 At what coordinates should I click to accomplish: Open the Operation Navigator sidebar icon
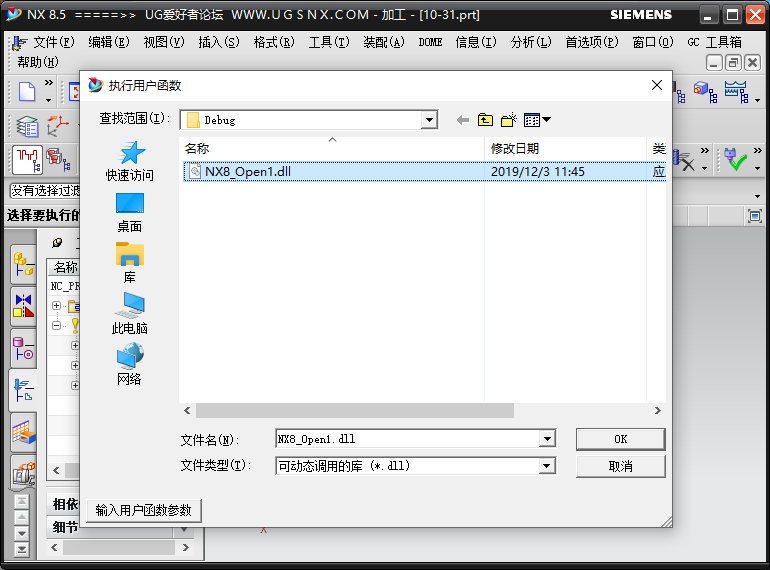23,390
